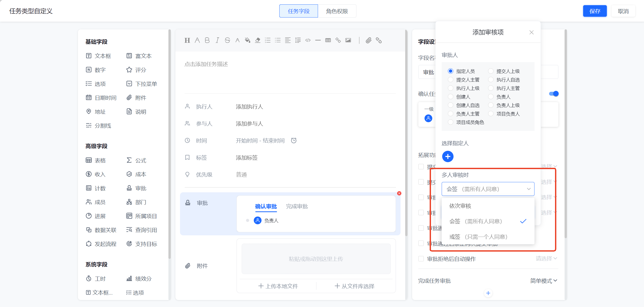This screenshot has width=644, height=307.
Task: Select the 项目负责人 radio option
Action: coord(491,114)
